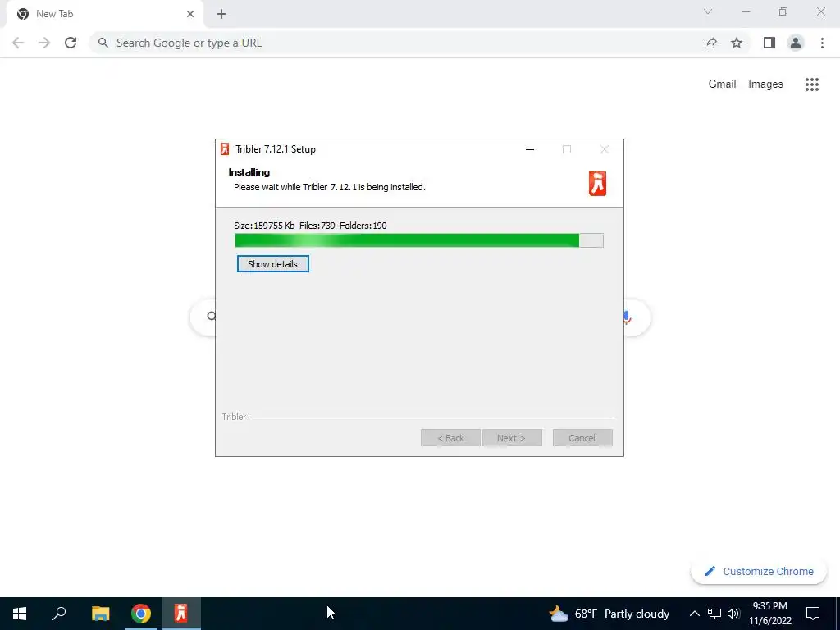Click the voice search microphone
Screen dimensions: 840x630
click(x=627, y=317)
